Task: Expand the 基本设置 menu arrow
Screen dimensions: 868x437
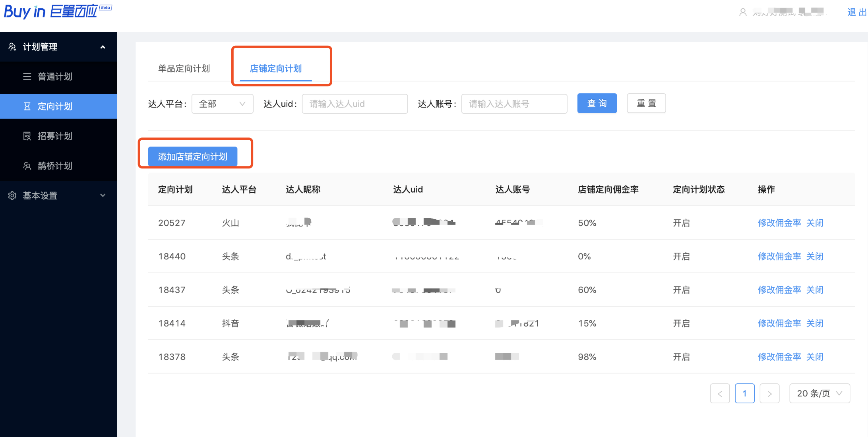Action: 103,195
